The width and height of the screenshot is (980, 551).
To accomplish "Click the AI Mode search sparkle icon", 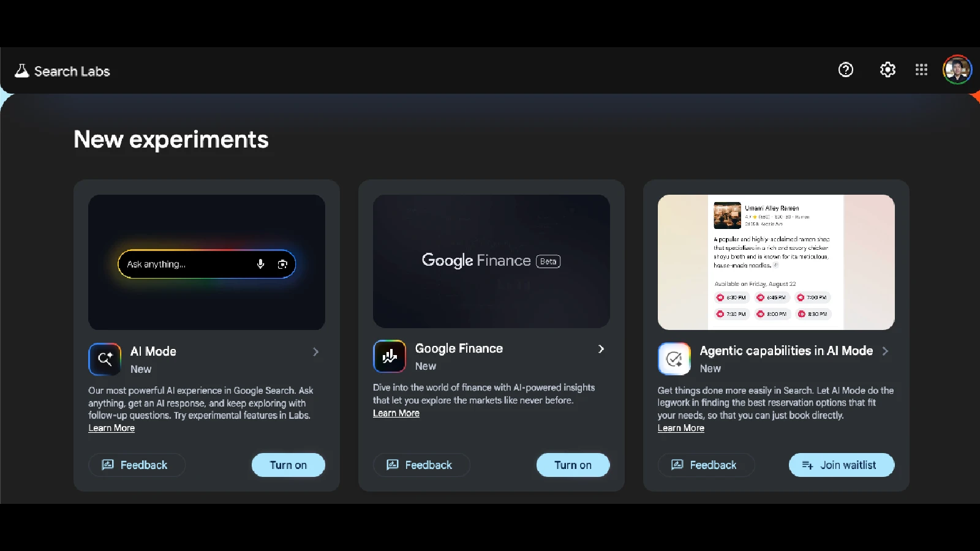I will (x=105, y=359).
